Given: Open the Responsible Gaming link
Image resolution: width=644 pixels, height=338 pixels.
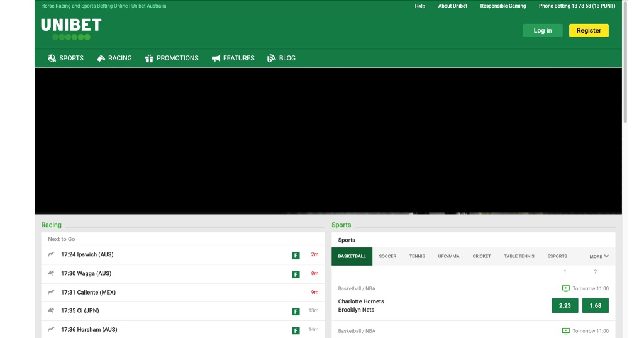Looking at the screenshot, I should pyautogui.click(x=502, y=6).
